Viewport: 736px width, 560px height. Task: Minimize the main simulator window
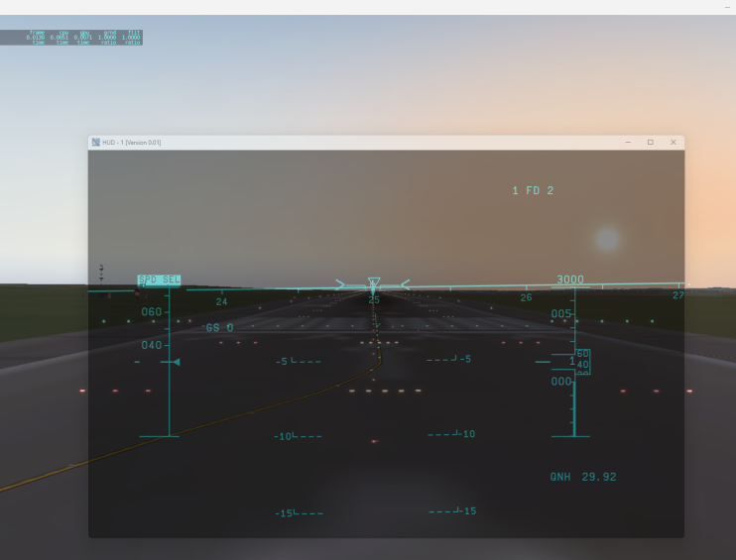(727, 7)
